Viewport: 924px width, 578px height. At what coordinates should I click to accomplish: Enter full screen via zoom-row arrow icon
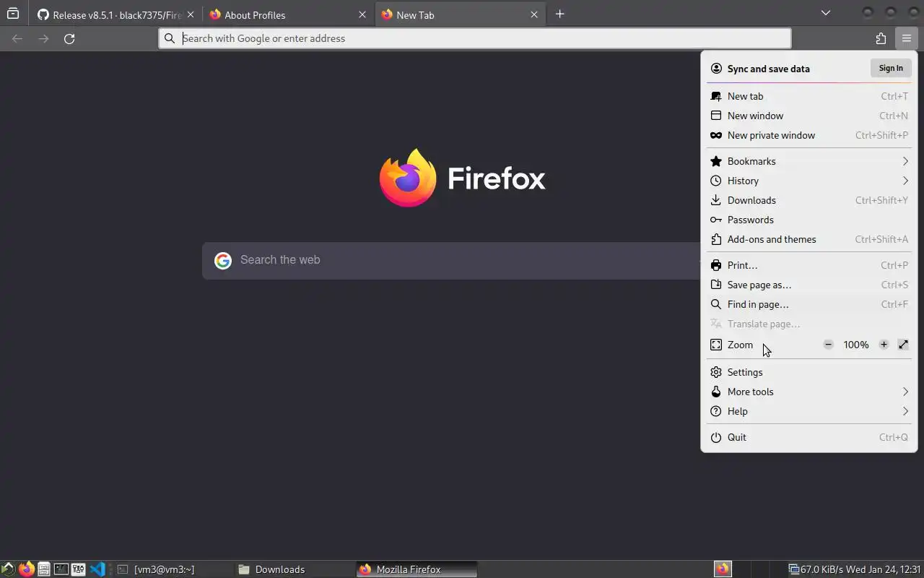point(903,345)
